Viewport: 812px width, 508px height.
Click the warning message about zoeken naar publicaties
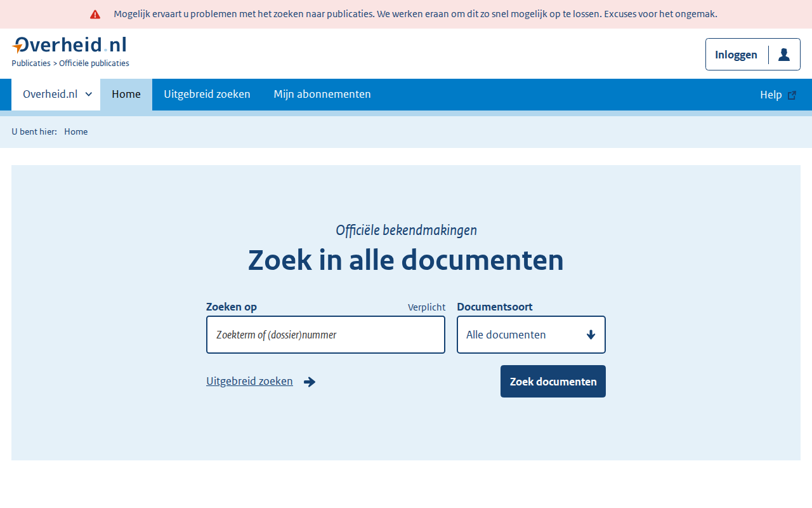[416, 14]
